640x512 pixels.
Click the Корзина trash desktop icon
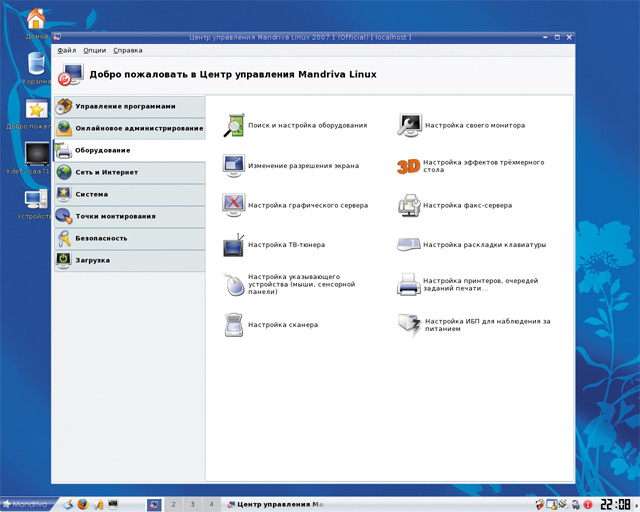36,69
